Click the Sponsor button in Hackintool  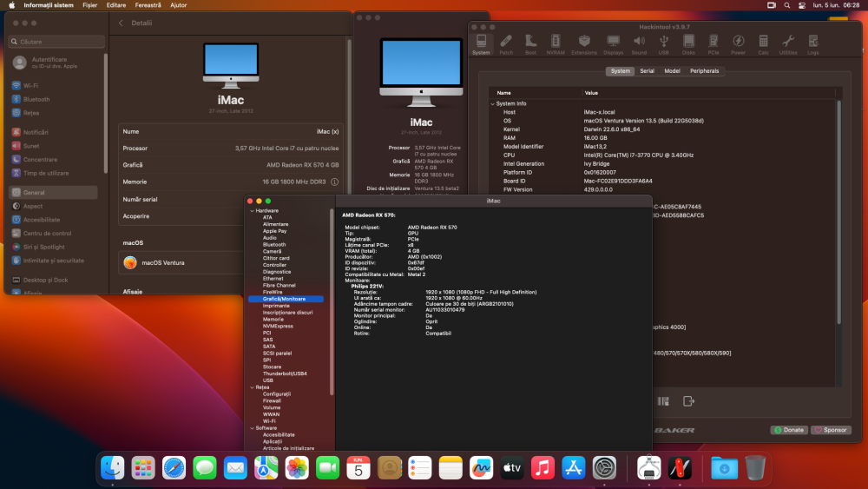pos(831,430)
